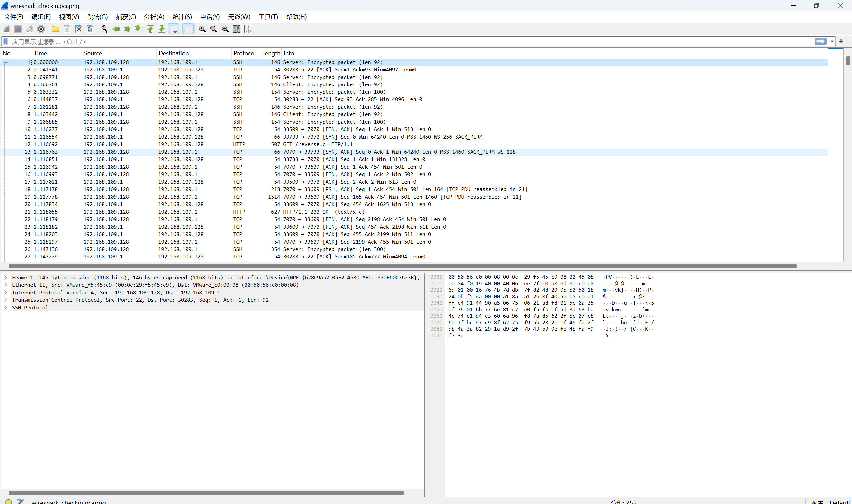Jump to the last packet
This screenshot has height=504, width=852.
162,29
